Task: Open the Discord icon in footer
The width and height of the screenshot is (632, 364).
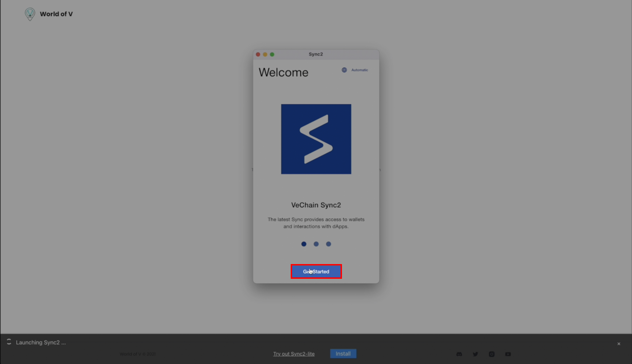Action: point(459,354)
